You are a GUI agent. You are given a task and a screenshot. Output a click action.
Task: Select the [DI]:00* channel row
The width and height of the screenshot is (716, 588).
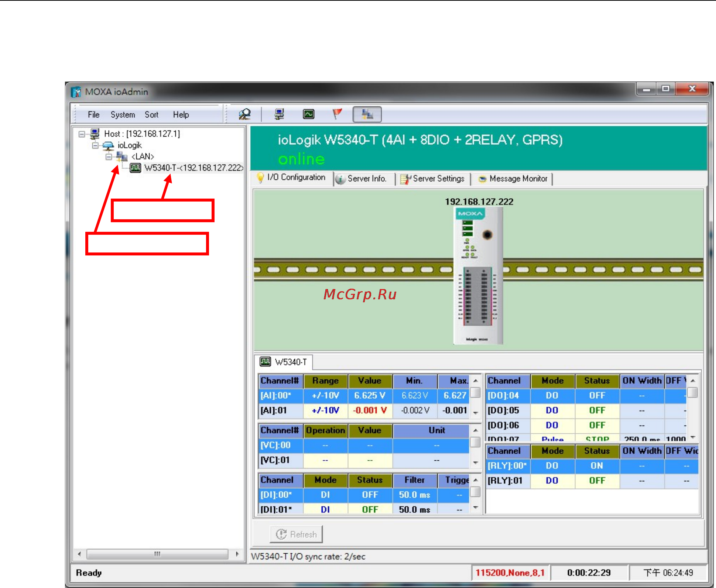[x=364, y=495]
